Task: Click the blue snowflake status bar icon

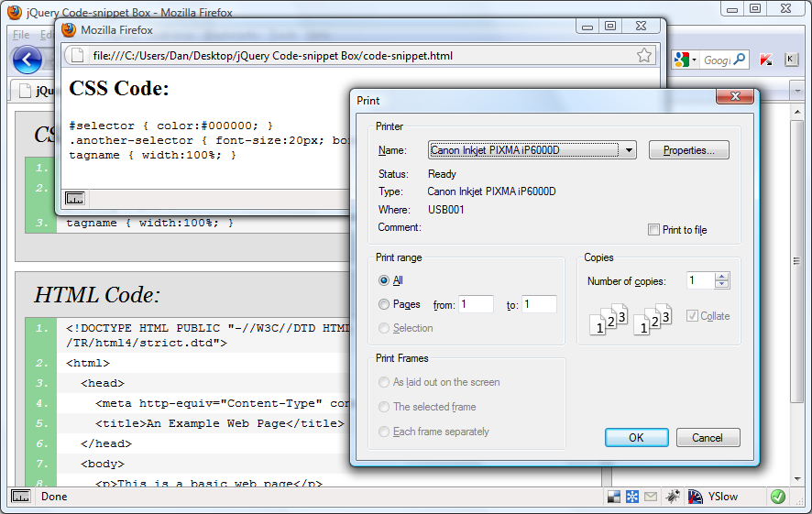Action: [x=632, y=497]
